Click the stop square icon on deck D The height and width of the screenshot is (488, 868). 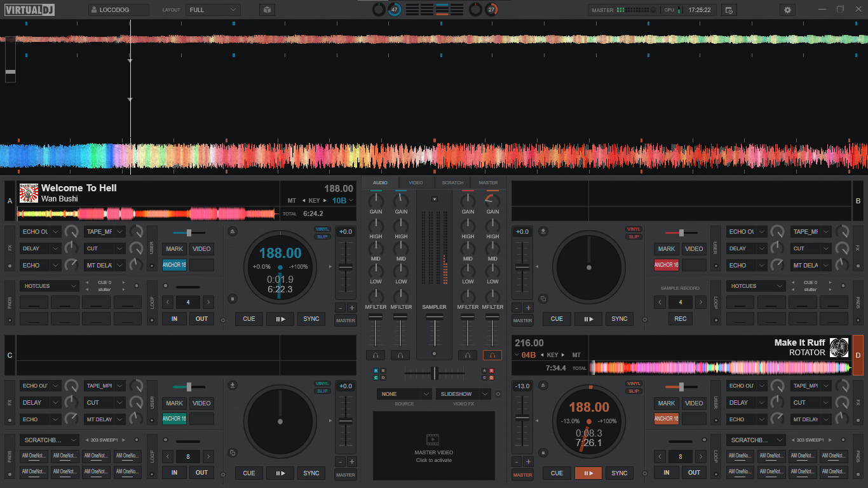pyautogui.click(x=543, y=452)
